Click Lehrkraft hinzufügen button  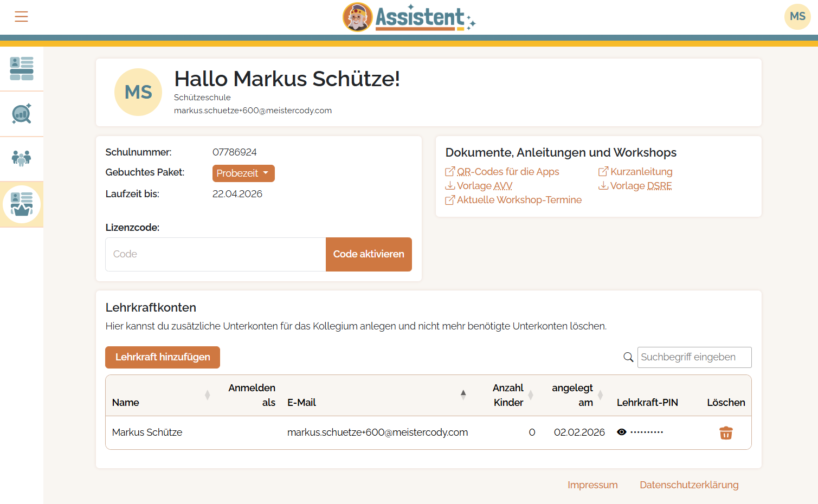click(163, 357)
